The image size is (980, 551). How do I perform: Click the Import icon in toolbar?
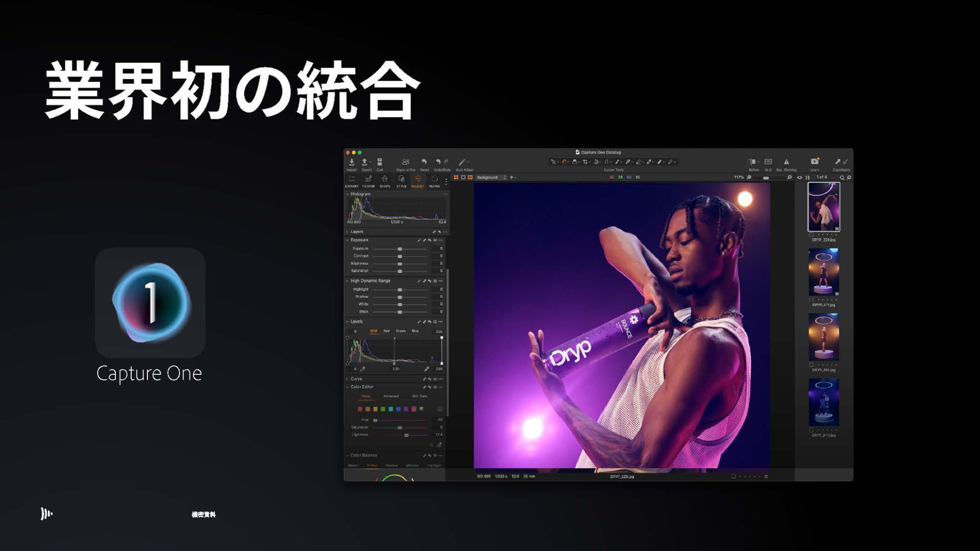pos(351,162)
